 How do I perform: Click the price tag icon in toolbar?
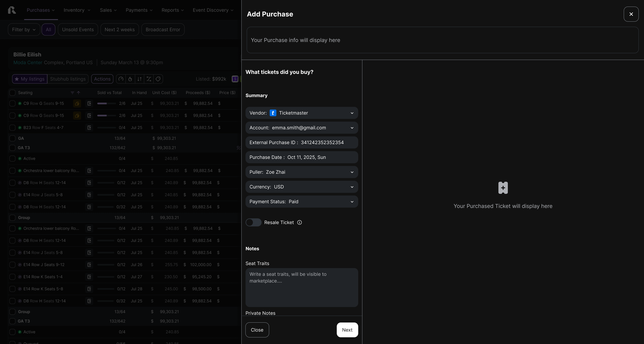[158, 79]
